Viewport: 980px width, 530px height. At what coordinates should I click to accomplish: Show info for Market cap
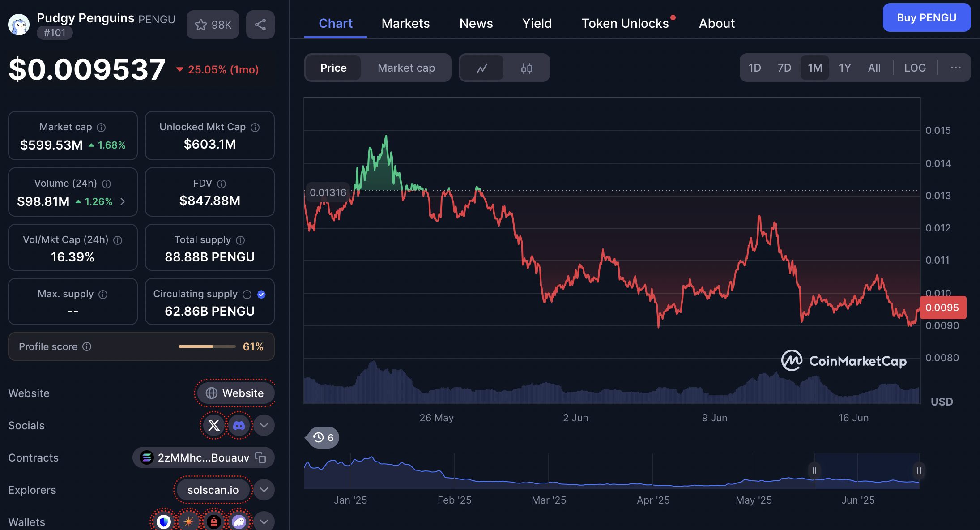pyautogui.click(x=102, y=128)
